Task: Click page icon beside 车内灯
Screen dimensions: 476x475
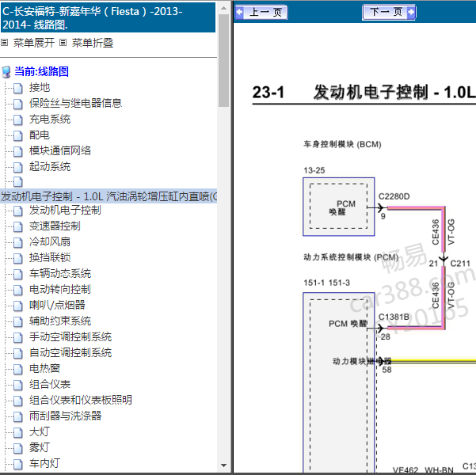Action: pos(18,463)
